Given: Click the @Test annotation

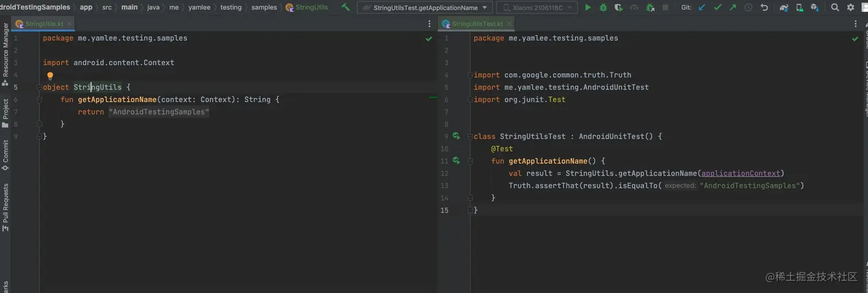Looking at the screenshot, I should (x=502, y=149).
